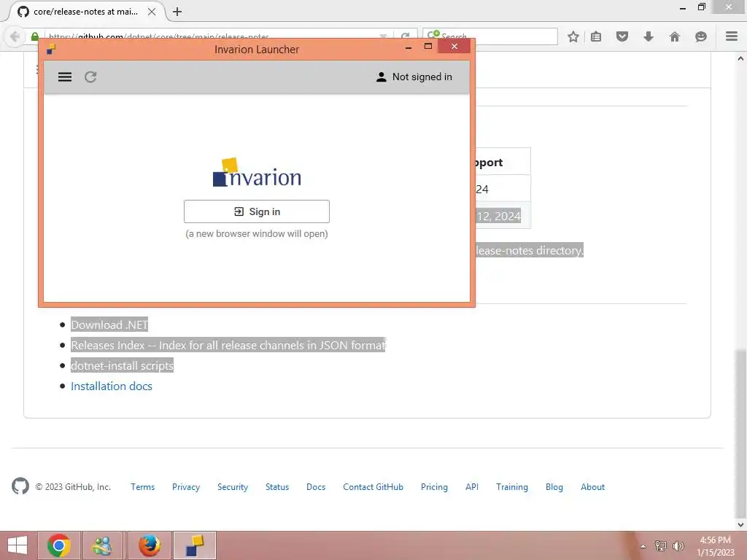Show bookmarks list icon in Firefox
747x560 pixels.
(x=596, y=36)
